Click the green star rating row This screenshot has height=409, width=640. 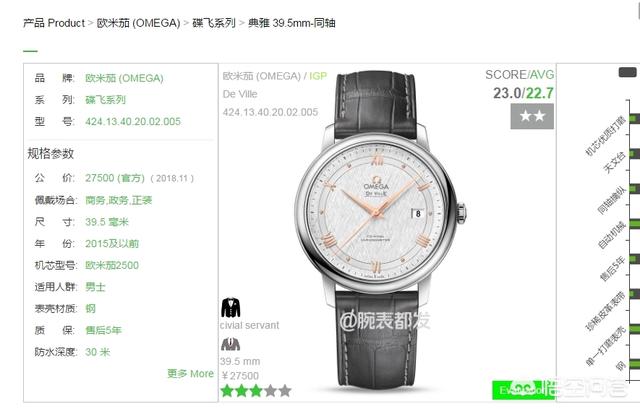click(256, 391)
